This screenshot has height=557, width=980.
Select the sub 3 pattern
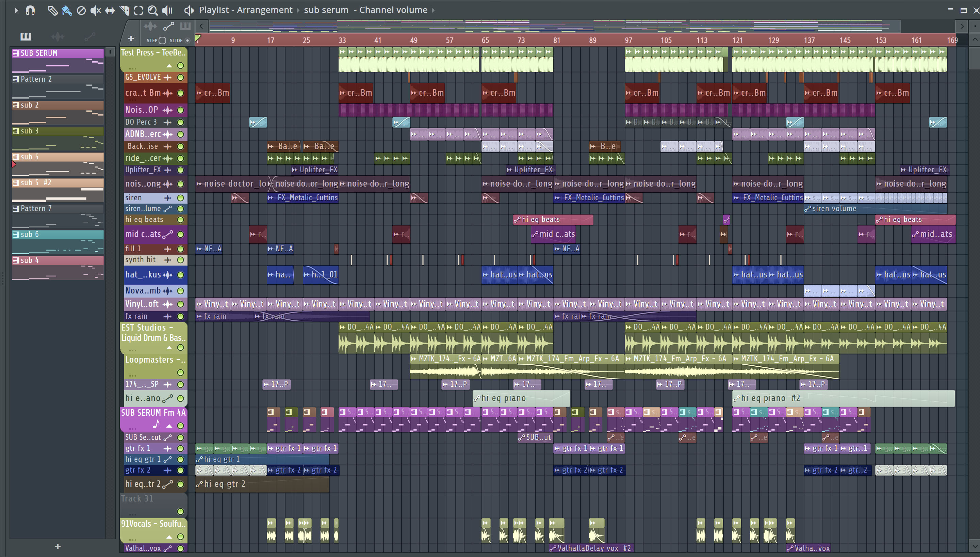click(x=58, y=139)
